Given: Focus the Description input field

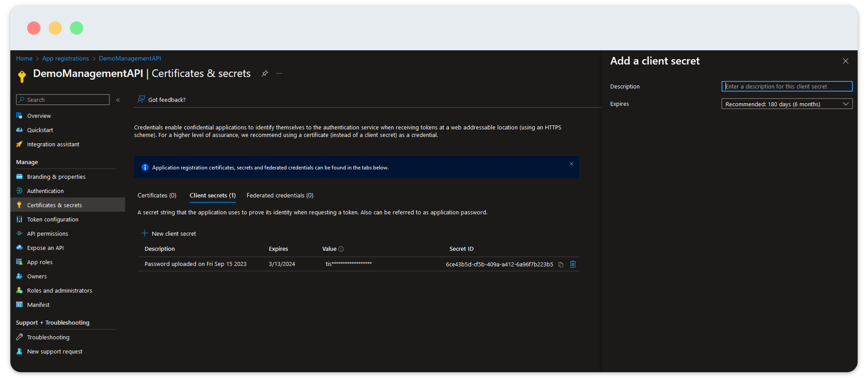Looking at the screenshot, I should (787, 86).
